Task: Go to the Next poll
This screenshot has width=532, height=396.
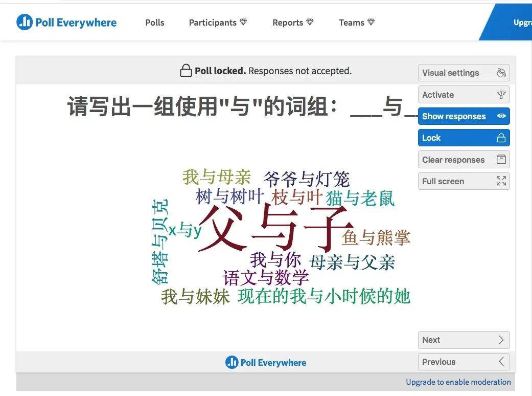Action: click(x=464, y=340)
